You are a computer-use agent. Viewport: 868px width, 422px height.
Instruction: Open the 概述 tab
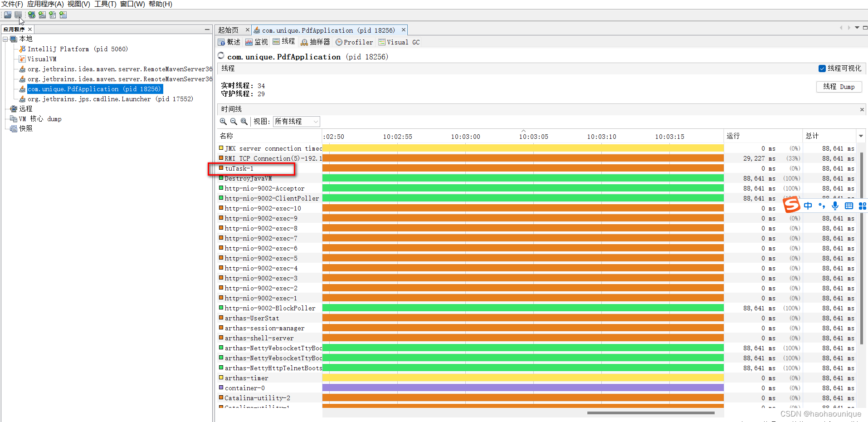click(x=229, y=42)
